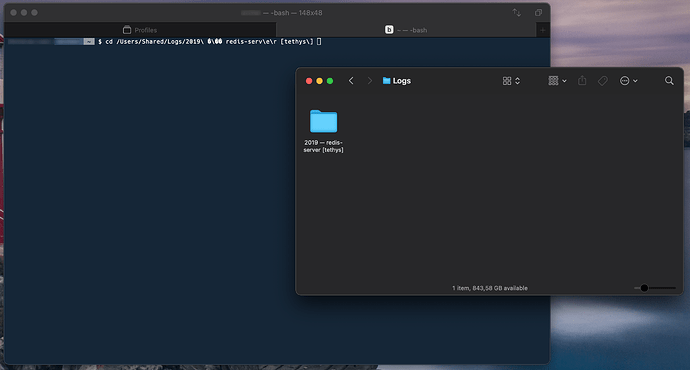Go back in Finder navigation

(x=351, y=81)
